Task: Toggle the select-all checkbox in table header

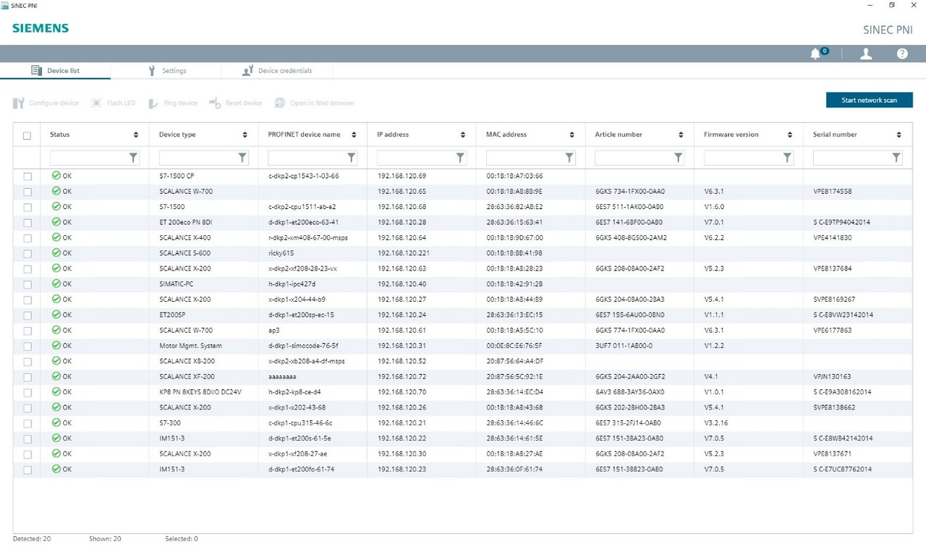Action: pos(27,135)
